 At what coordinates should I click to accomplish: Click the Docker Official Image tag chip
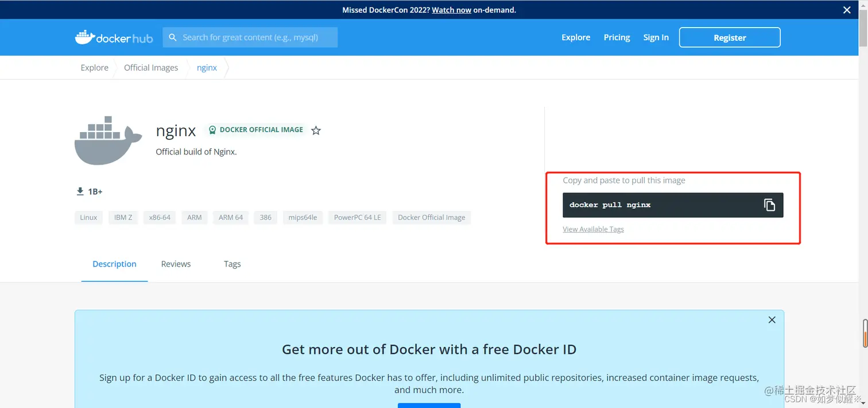click(431, 218)
